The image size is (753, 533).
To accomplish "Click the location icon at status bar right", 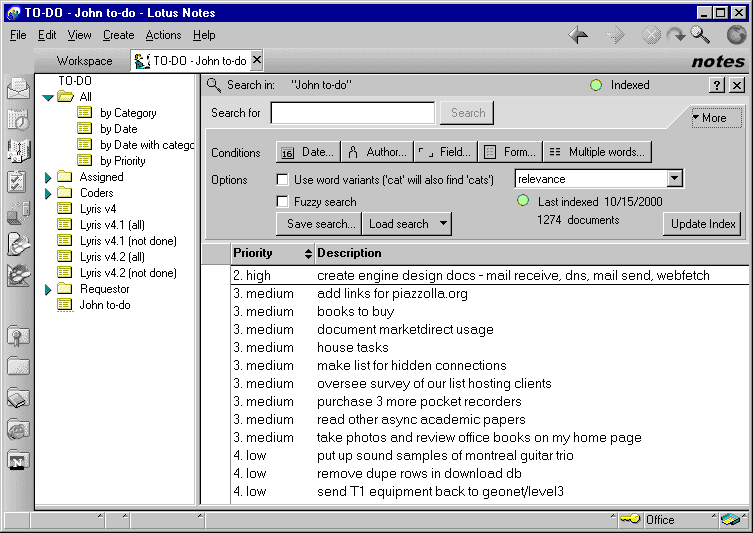I will point(730,519).
